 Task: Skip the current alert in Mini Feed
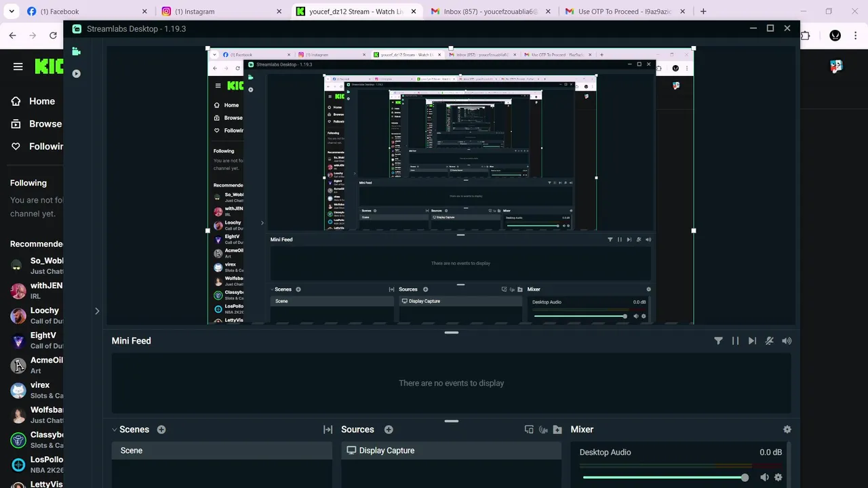[752, 341]
